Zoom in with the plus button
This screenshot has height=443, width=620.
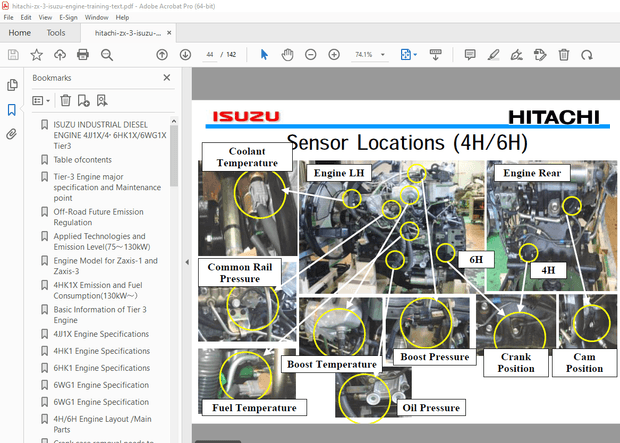click(334, 55)
